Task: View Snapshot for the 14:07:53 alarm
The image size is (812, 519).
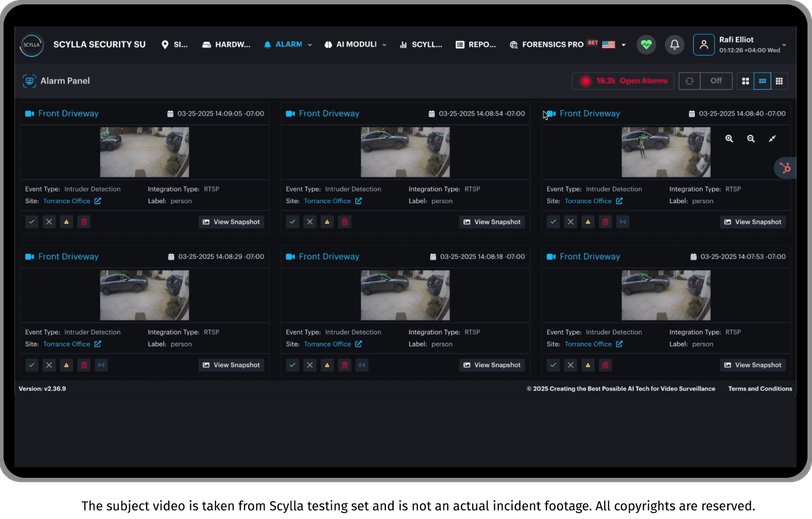Action: point(753,365)
